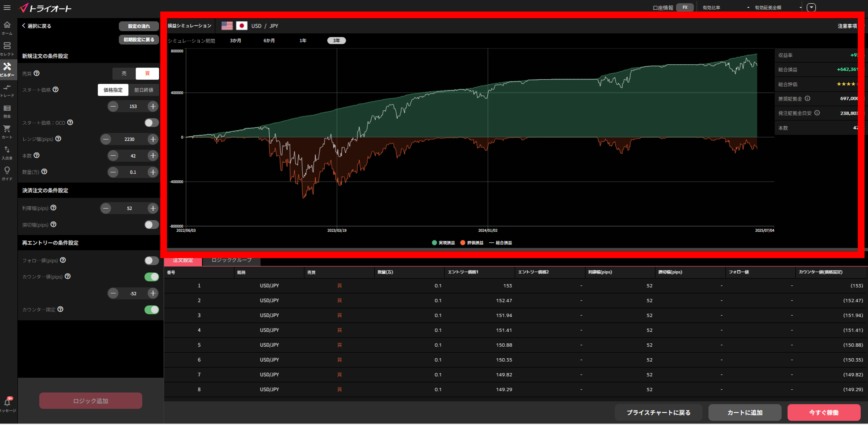Viewport: 868px width, 425px height.
Task: Click help icon next to カウンター固定
Action: 60,309
